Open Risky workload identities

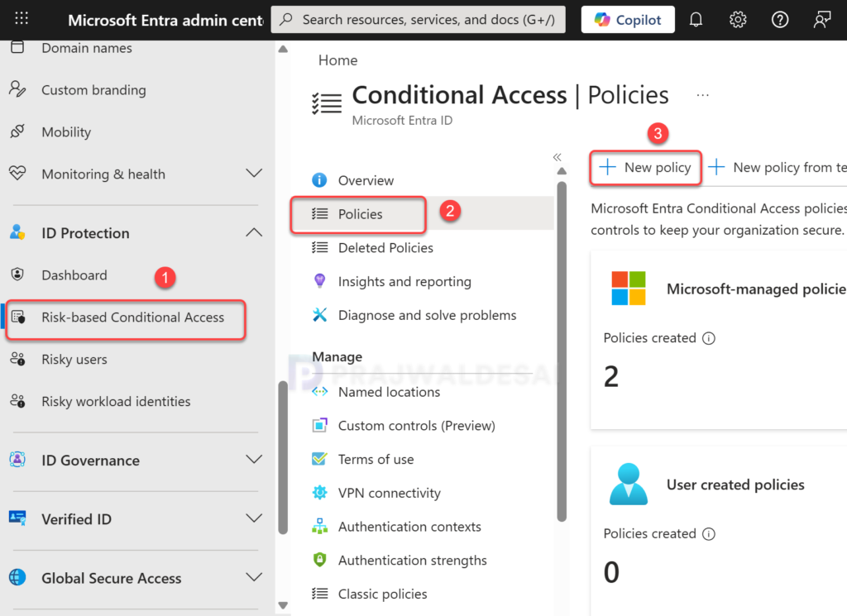click(116, 402)
